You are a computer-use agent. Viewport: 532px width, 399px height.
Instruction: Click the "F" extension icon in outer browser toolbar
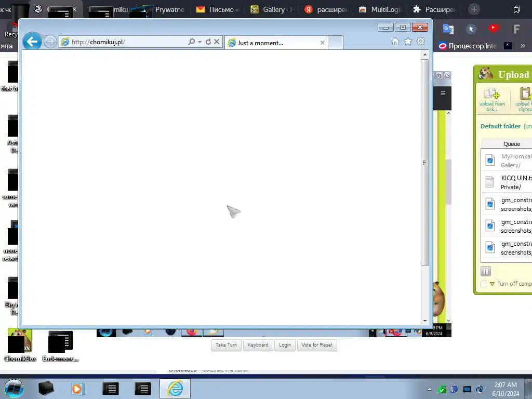[516, 29]
